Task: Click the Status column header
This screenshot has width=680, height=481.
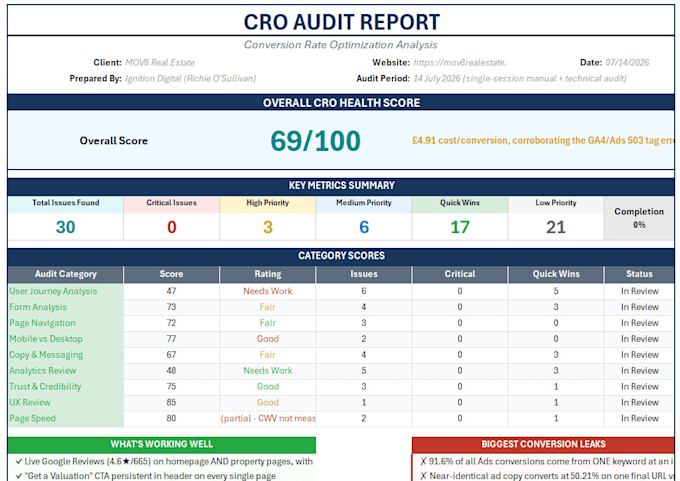Action: (x=639, y=274)
